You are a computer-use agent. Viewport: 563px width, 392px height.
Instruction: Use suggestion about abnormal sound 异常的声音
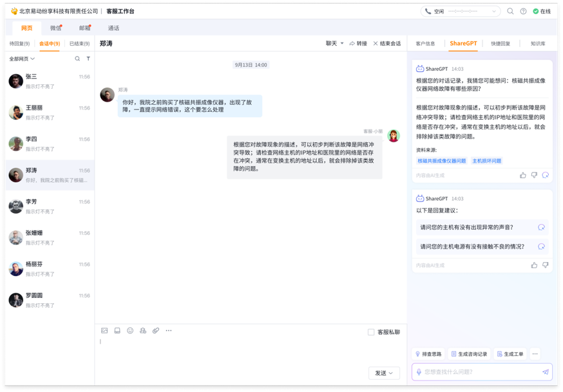coord(482,227)
